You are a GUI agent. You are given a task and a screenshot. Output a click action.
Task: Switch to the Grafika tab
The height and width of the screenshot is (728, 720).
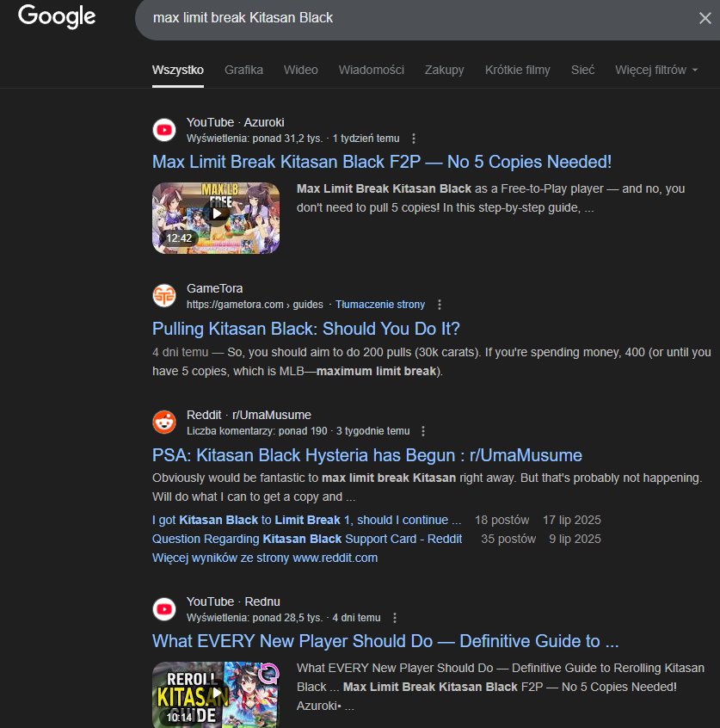tap(243, 70)
